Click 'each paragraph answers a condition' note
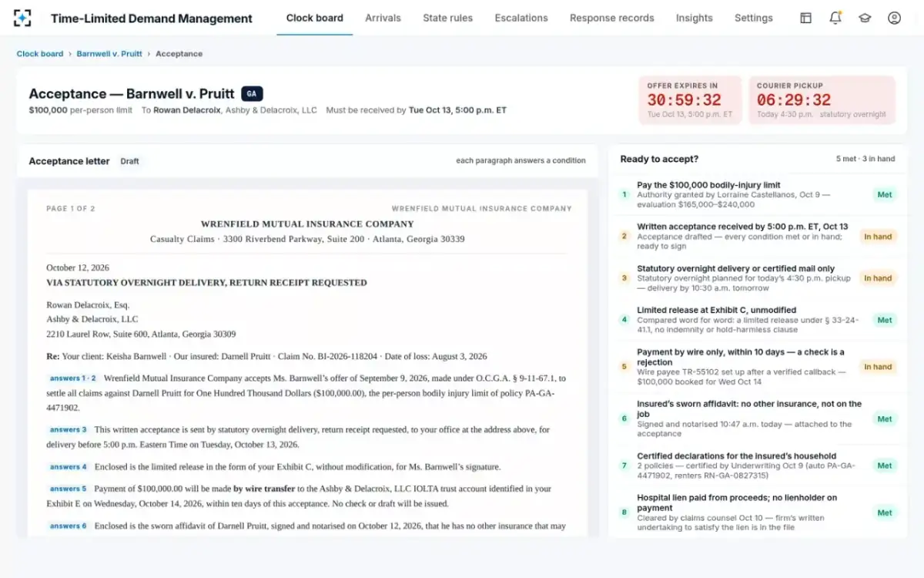Screen dimensions: 924x578 (521, 161)
